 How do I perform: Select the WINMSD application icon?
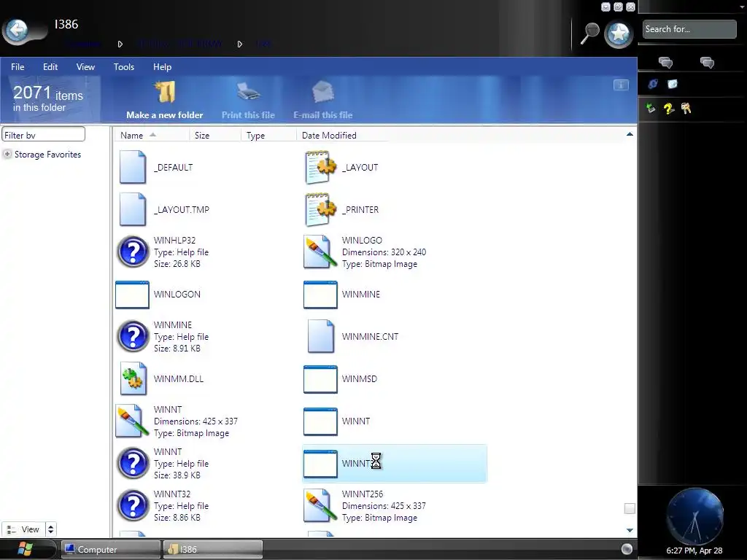[x=320, y=379]
